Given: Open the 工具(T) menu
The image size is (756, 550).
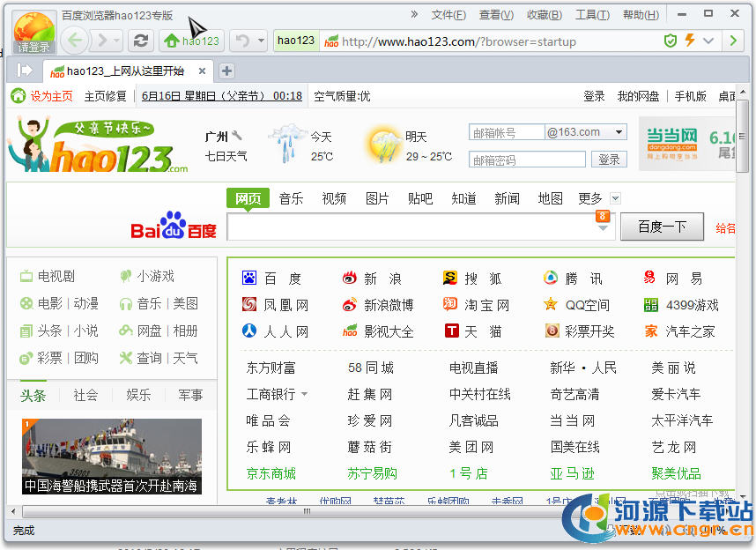Looking at the screenshot, I should point(591,15).
